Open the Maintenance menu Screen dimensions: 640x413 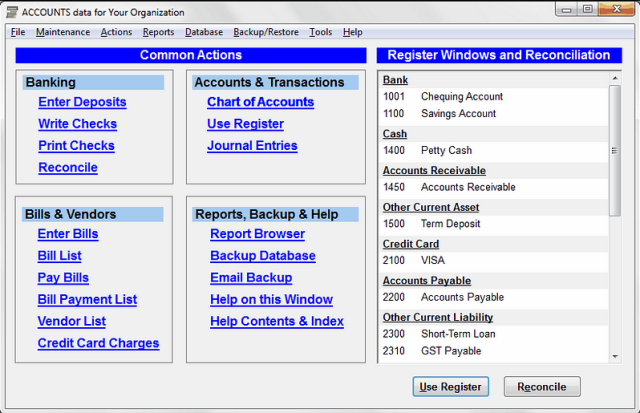click(62, 32)
